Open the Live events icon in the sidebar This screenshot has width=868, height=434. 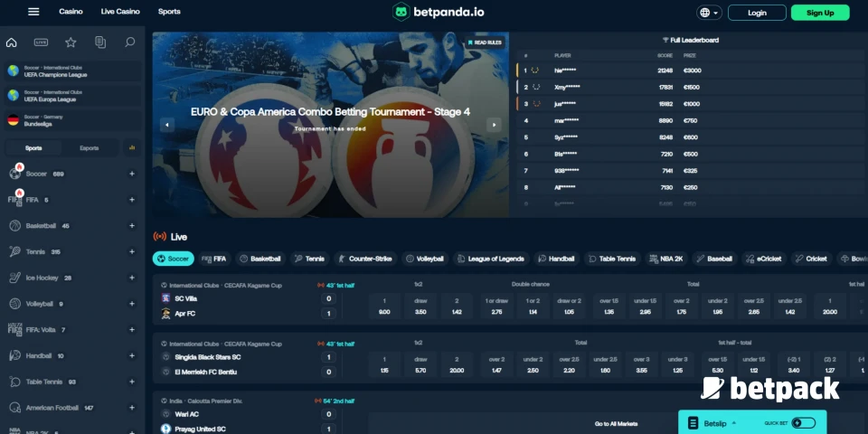click(x=41, y=42)
